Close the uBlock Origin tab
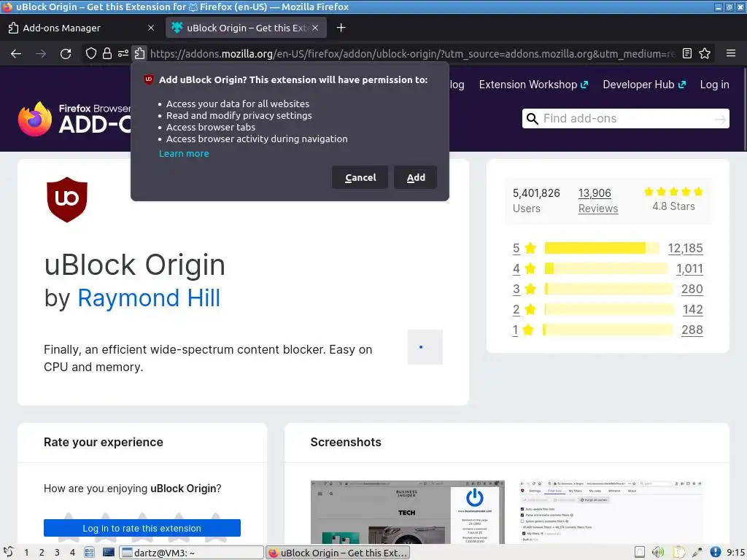 (x=315, y=28)
